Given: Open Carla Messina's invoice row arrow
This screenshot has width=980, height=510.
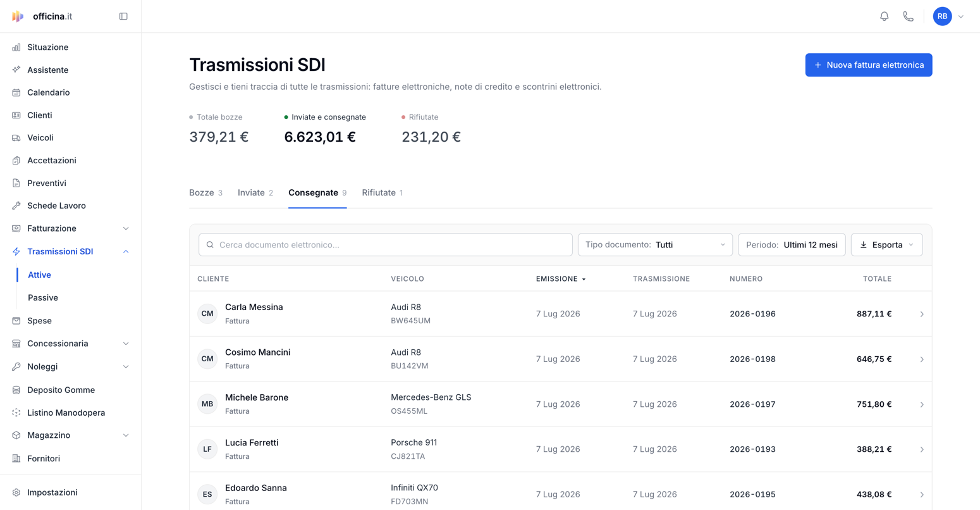Looking at the screenshot, I should click(x=922, y=314).
